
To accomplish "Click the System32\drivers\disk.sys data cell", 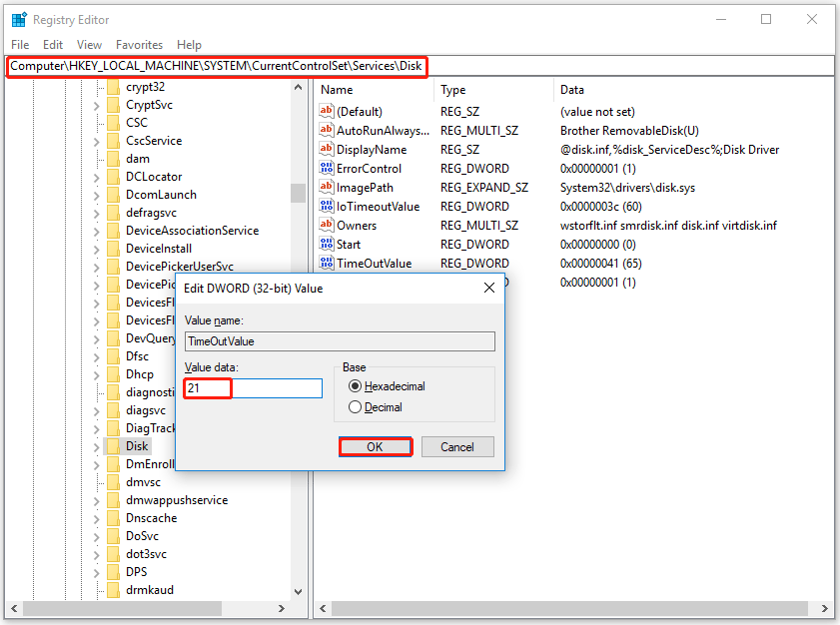I will [x=627, y=188].
